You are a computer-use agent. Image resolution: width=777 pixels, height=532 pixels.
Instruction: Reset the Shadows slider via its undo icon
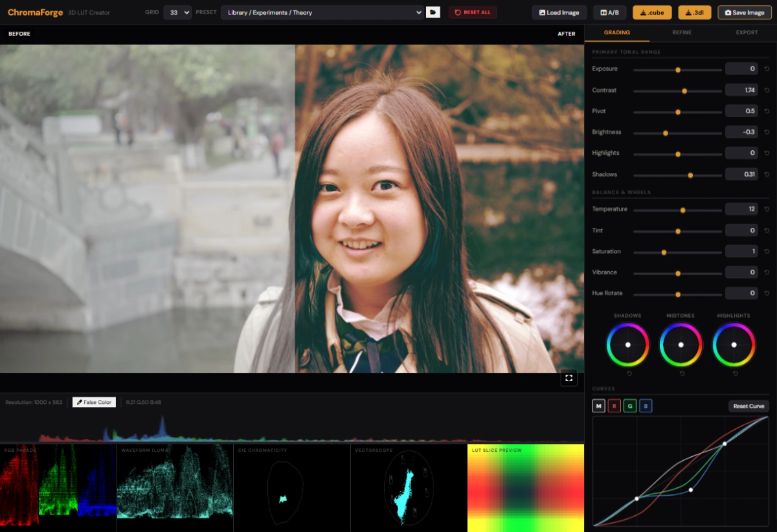[767, 174]
